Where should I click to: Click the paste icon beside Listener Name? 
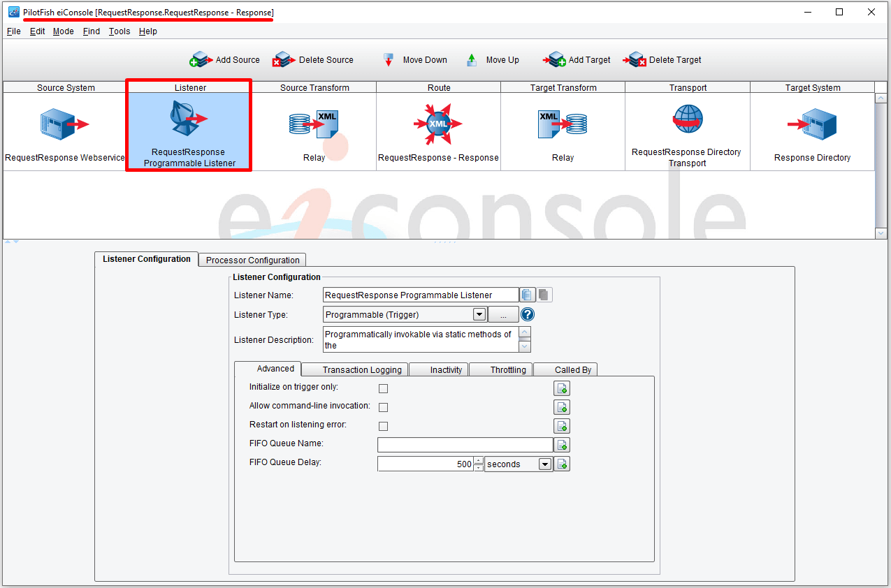coord(544,295)
